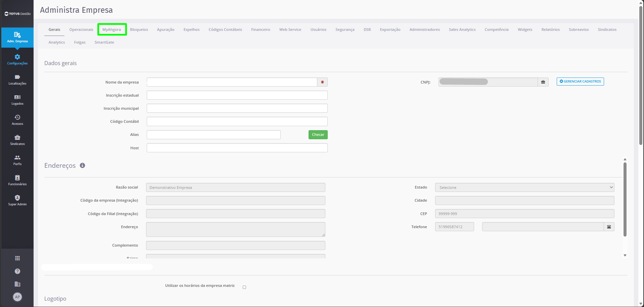Click Endereços panel scroll up arrow
Viewport: 644px width, 307px height.
625,159
